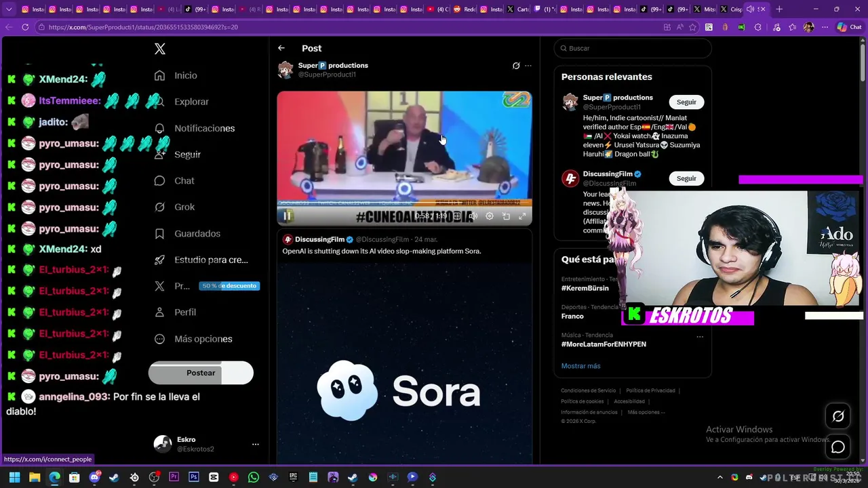Open post more-options ellipsis menu
The height and width of the screenshot is (488, 868).
coord(528,66)
